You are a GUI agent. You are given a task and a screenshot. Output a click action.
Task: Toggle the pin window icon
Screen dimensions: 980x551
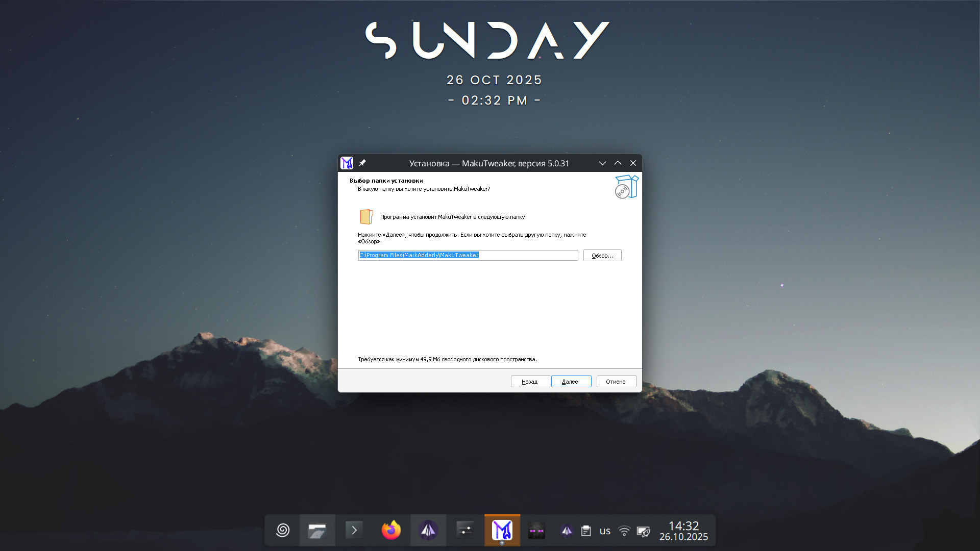[x=362, y=163]
